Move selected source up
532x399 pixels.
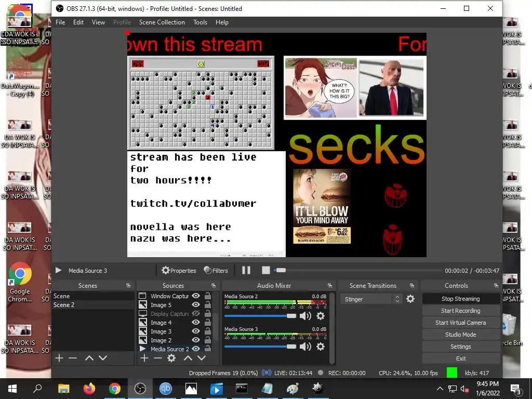(188, 358)
